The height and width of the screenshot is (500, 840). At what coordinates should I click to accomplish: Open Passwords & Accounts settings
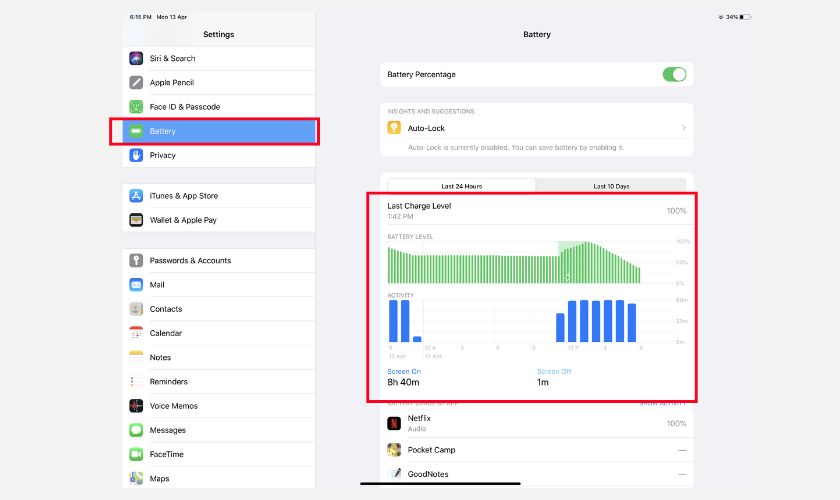pos(190,261)
